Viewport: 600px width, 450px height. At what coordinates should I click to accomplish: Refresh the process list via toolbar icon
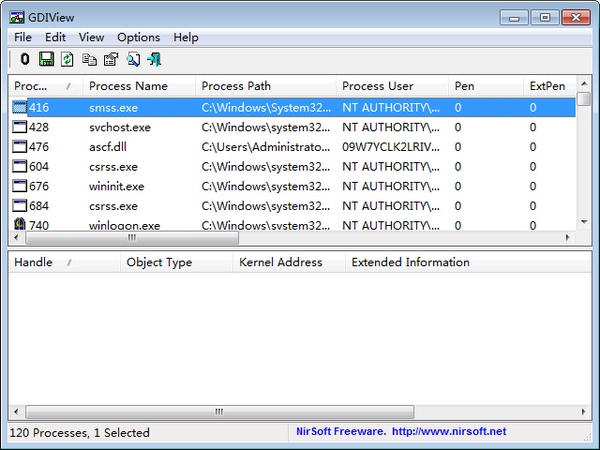point(67,60)
